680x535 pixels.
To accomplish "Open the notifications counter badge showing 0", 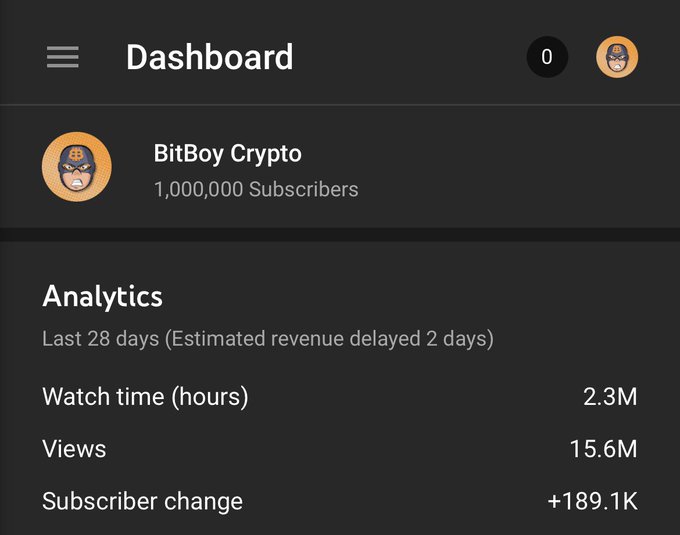I will (547, 57).
